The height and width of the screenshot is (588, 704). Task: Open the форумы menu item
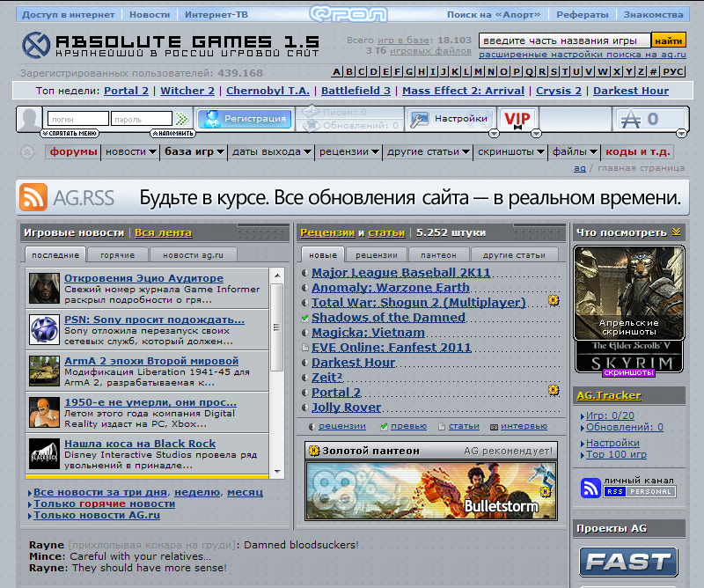click(73, 151)
